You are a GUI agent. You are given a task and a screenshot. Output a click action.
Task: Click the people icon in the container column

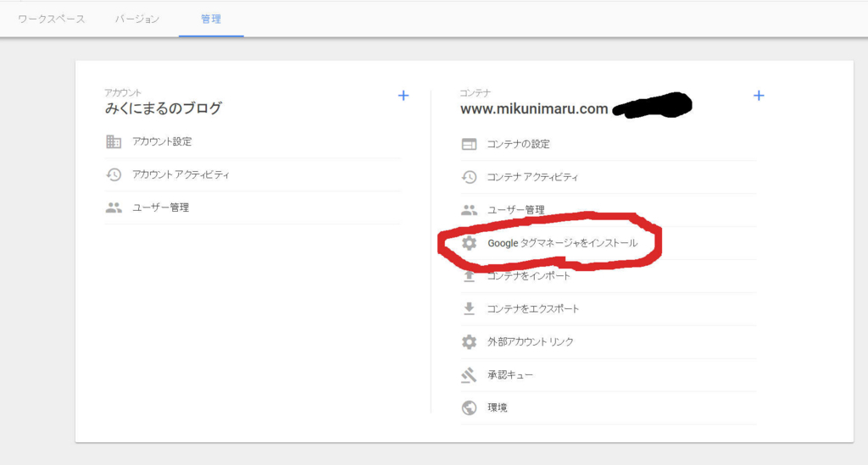469,210
